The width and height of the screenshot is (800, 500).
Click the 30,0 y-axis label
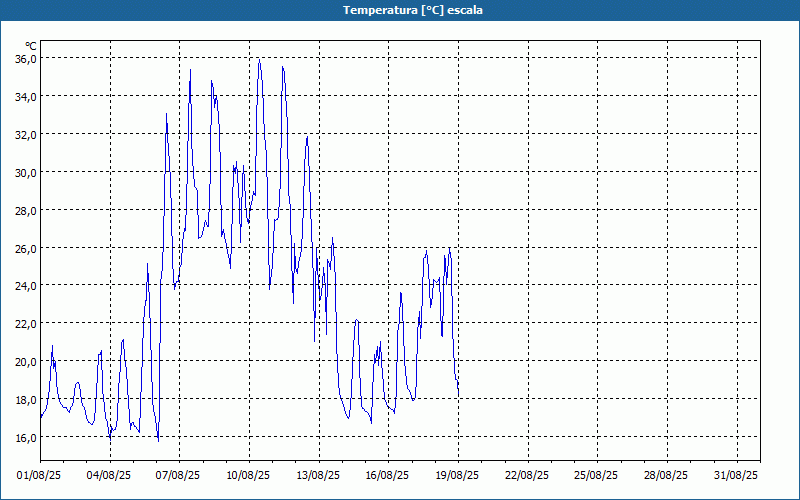(26, 172)
